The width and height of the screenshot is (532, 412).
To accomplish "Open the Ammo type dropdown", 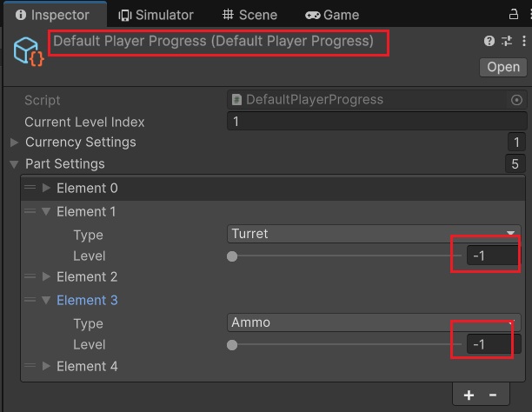I will [374, 322].
